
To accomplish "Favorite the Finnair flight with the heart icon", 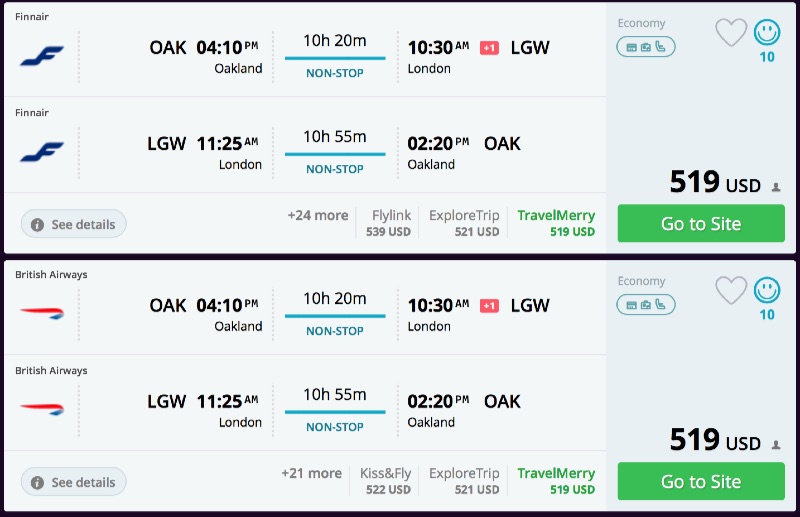I will (x=731, y=33).
